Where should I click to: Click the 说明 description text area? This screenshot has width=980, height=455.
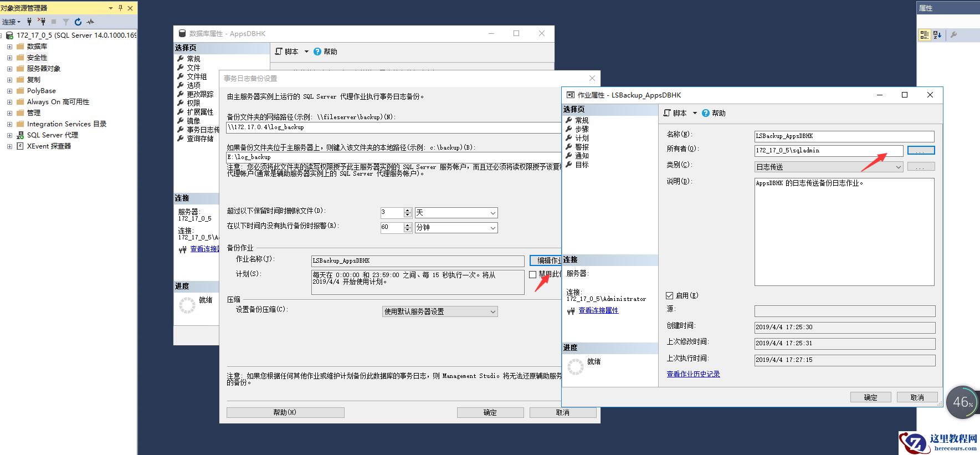pyautogui.click(x=844, y=232)
